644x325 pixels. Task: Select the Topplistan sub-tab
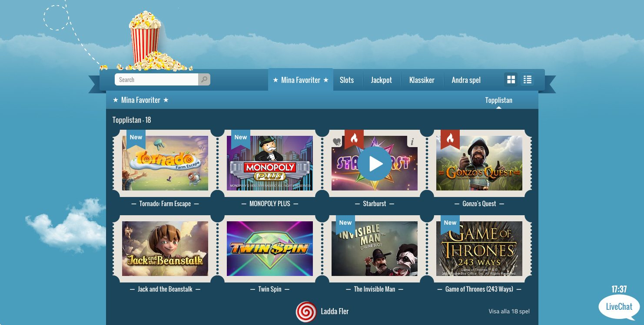tap(499, 100)
